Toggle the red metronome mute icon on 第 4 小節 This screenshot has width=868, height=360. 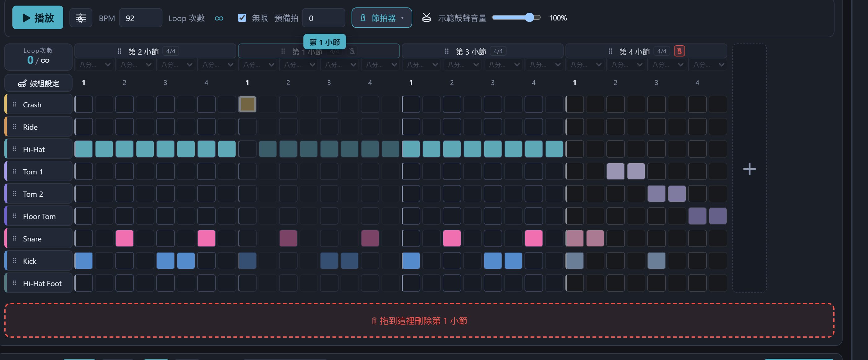(x=679, y=51)
